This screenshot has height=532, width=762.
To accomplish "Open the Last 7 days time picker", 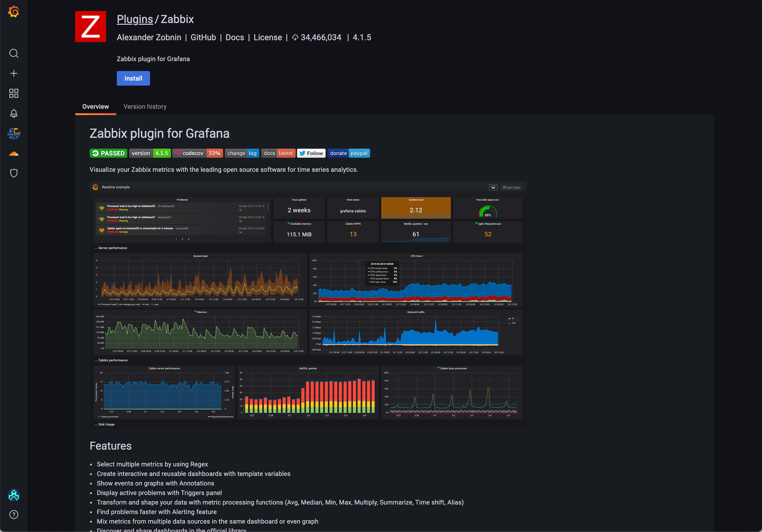I will (x=512, y=187).
